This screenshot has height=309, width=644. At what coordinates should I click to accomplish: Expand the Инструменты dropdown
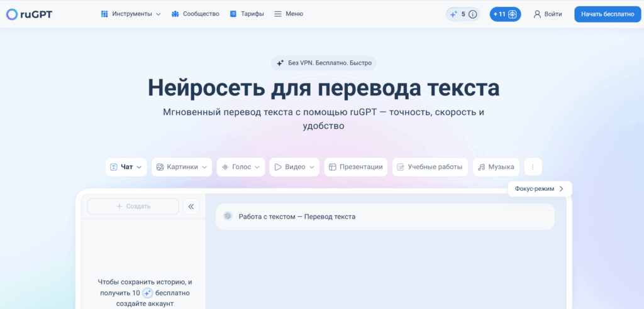(131, 14)
